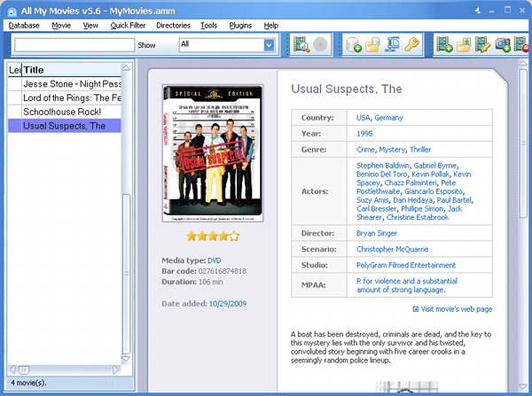Click the pin icon in the title bar

pyautogui.click(x=477, y=11)
